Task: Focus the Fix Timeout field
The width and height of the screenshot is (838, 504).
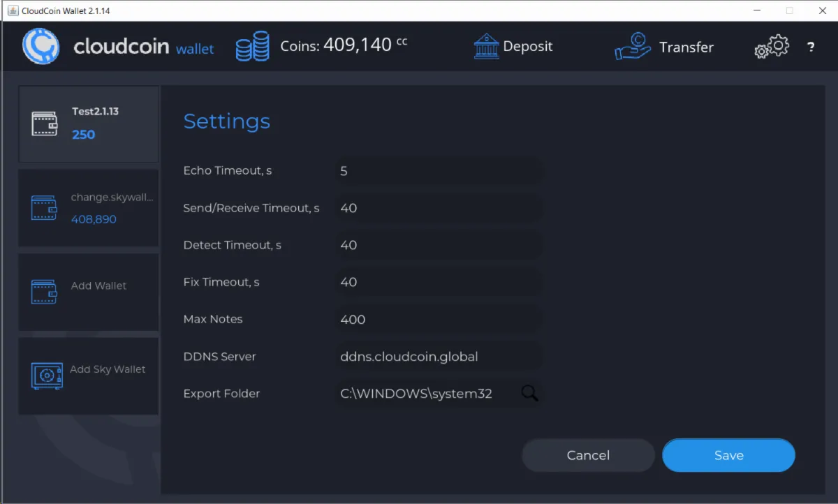Action: (439, 282)
